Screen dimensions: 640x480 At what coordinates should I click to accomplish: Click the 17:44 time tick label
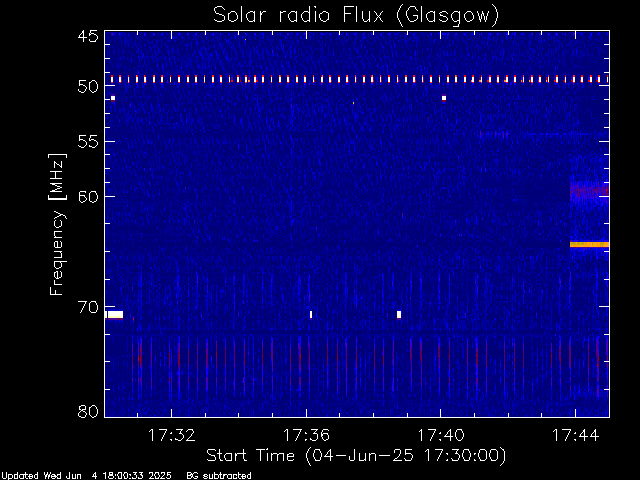576,435
